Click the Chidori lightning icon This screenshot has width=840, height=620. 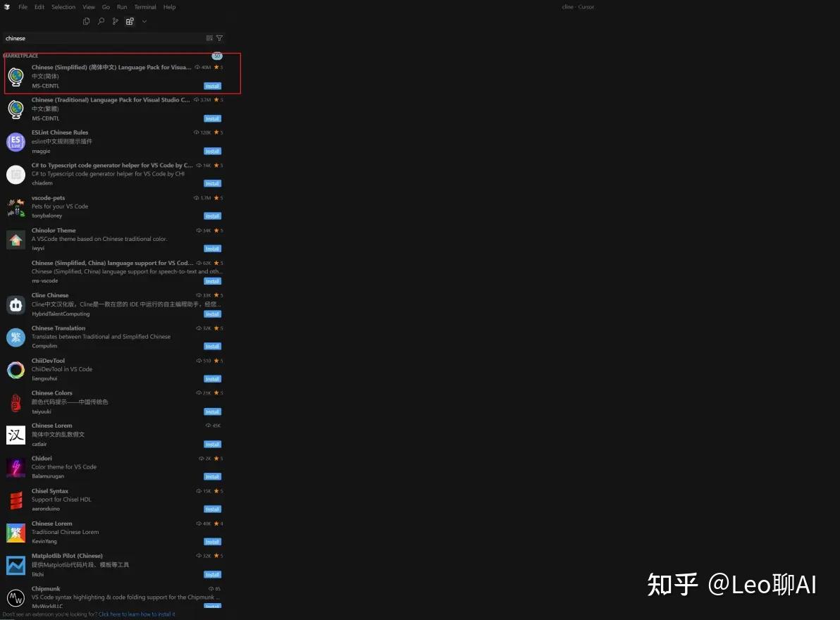(16, 467)
